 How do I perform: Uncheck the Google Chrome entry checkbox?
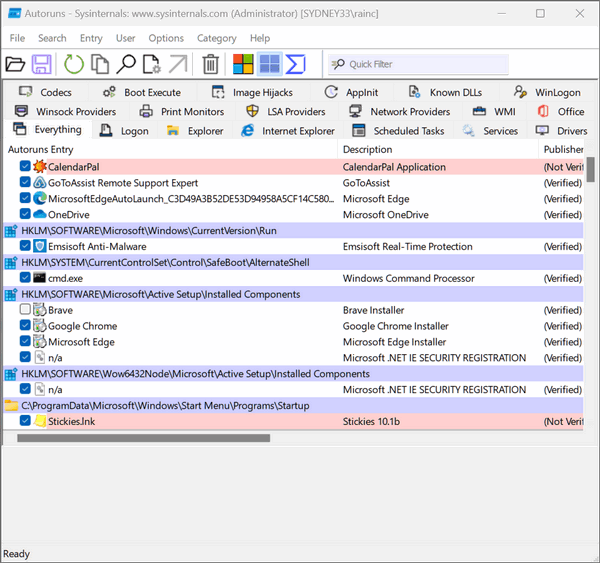pos(25,325)
